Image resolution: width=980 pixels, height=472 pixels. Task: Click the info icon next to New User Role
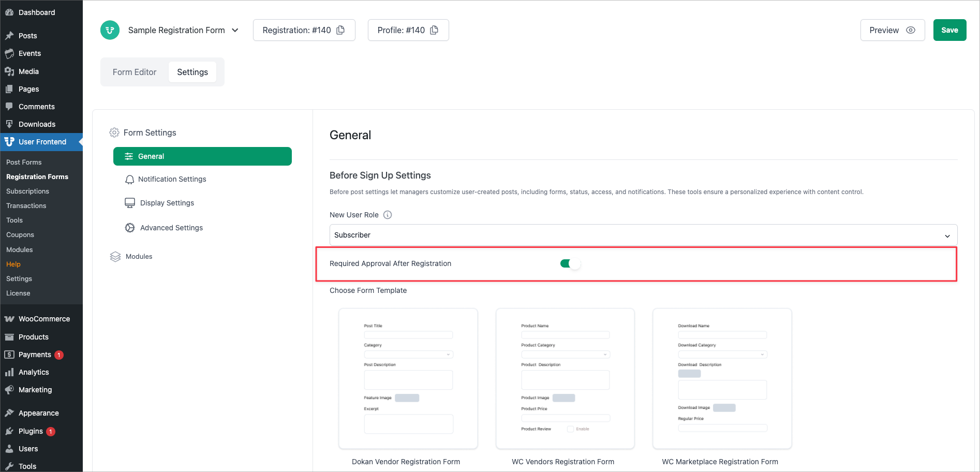coord(388,214)
